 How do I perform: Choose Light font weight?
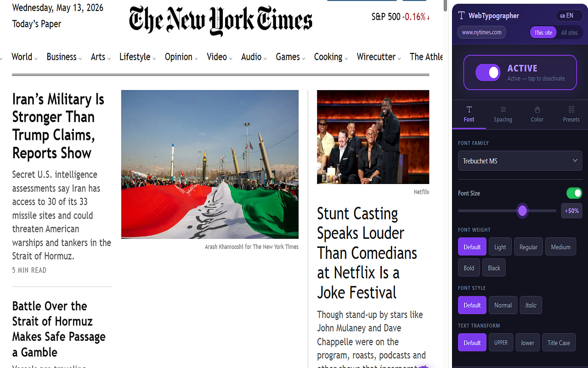500,247
